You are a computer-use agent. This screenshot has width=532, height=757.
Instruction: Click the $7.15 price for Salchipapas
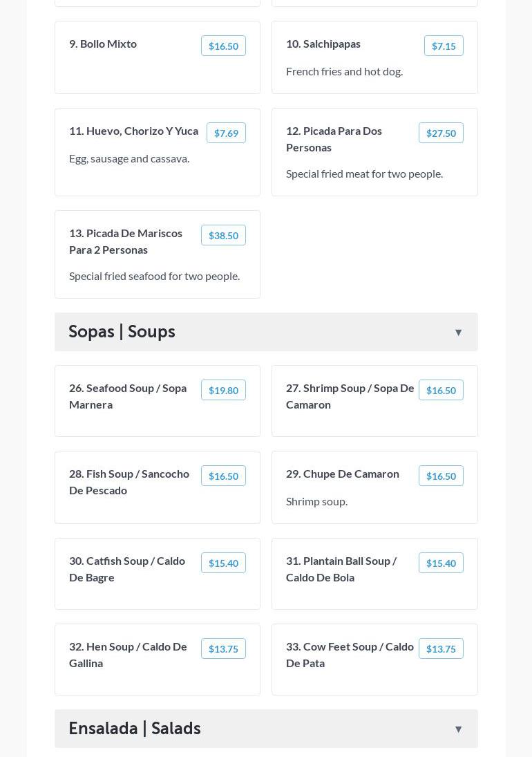[444, 46]
